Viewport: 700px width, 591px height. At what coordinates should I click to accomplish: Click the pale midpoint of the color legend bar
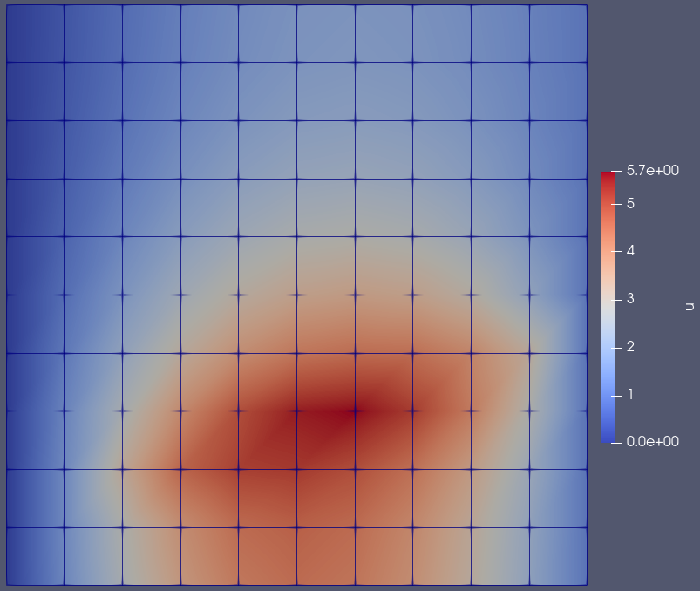pyautogui.click(x=608, y=306)
